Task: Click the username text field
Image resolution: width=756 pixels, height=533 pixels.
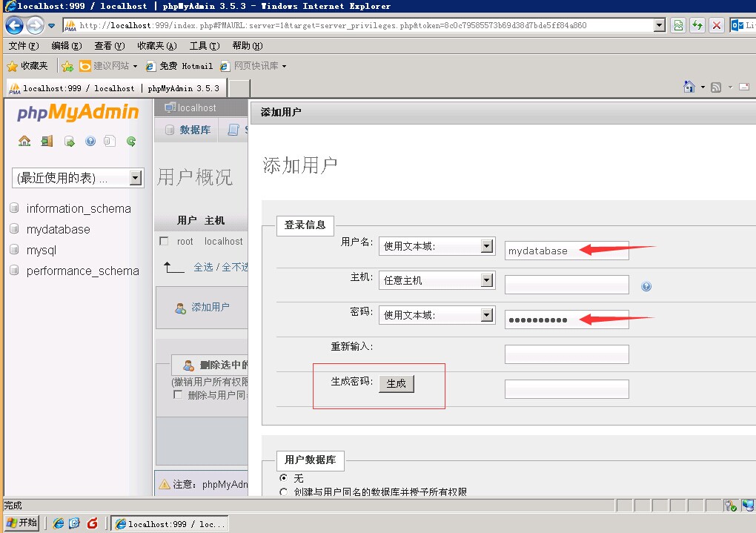Action: click(566, 251)
